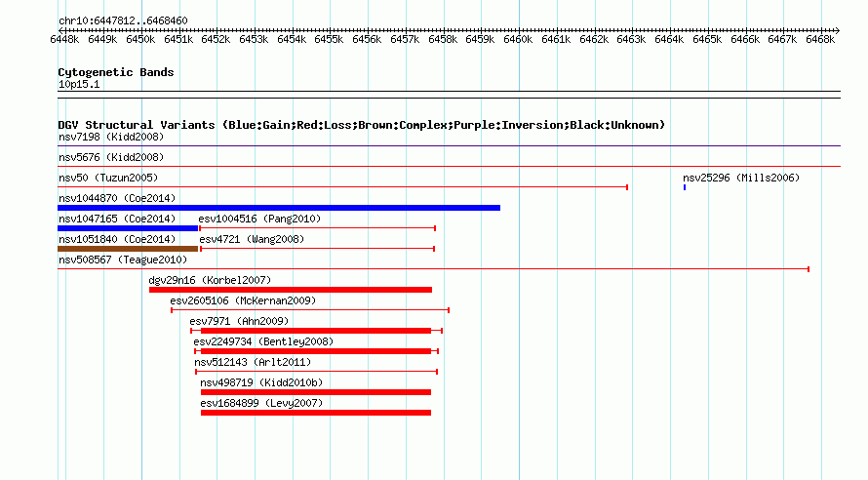Click the nsv1044870 (Coe2014) label
Viewport: 868px width, 480px height.
tap(117, 198)
